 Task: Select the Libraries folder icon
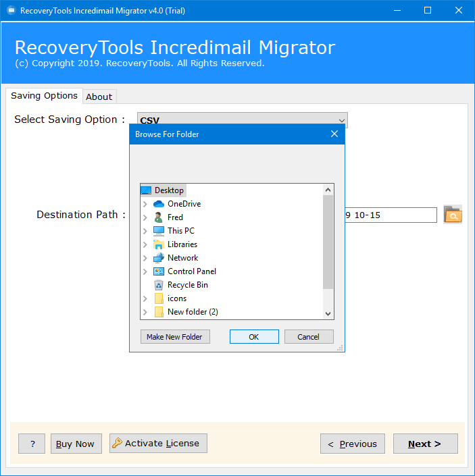tap(159, 244)
